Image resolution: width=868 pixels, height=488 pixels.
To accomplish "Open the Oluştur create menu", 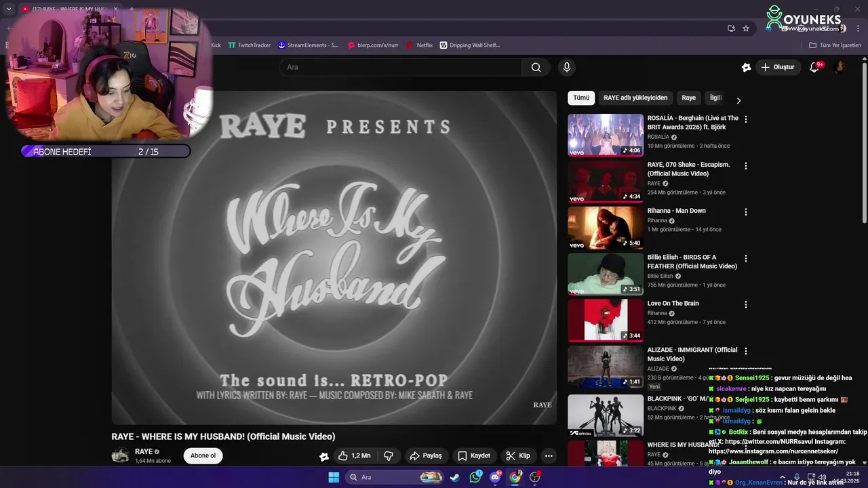I will (x=777, y=67).
